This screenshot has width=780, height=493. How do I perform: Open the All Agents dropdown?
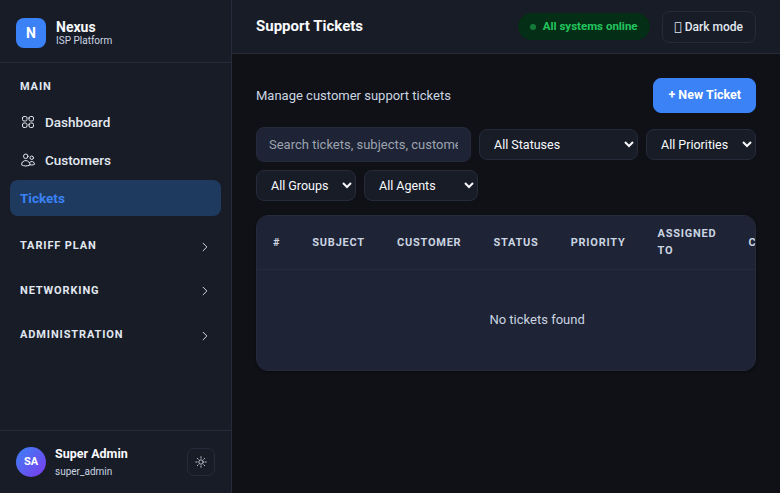(421, 186)
